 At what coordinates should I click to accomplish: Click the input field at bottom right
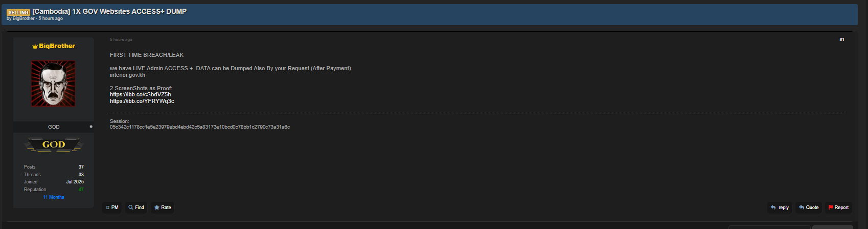coord(769,227)
